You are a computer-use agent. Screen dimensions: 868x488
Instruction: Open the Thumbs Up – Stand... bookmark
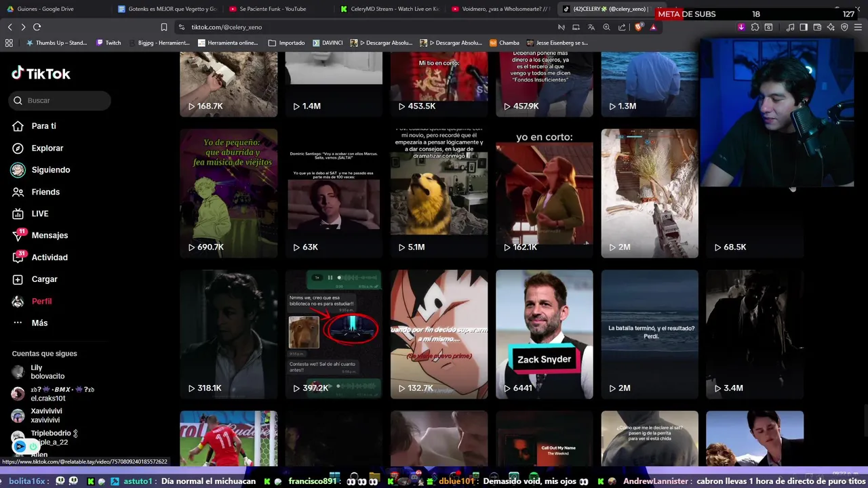pyautogui.click(x=56, y=43)
